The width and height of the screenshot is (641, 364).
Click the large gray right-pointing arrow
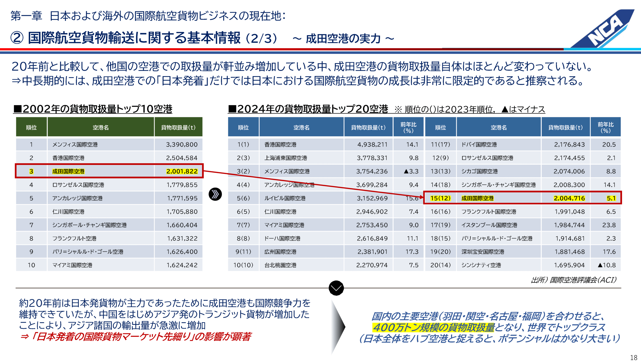click(x=338, y=326)
